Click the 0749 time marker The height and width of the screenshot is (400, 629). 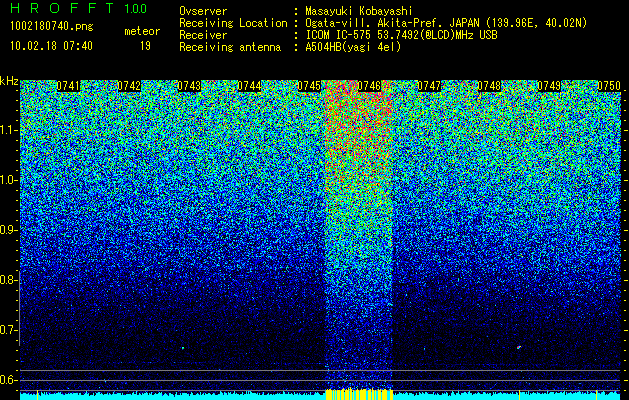coord(549,86)
